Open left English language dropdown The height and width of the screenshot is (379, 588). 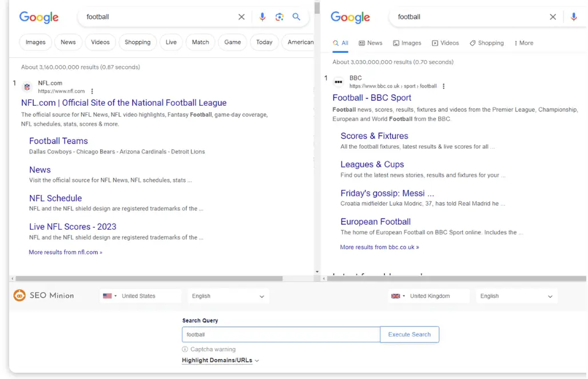[x=228, y=296]
